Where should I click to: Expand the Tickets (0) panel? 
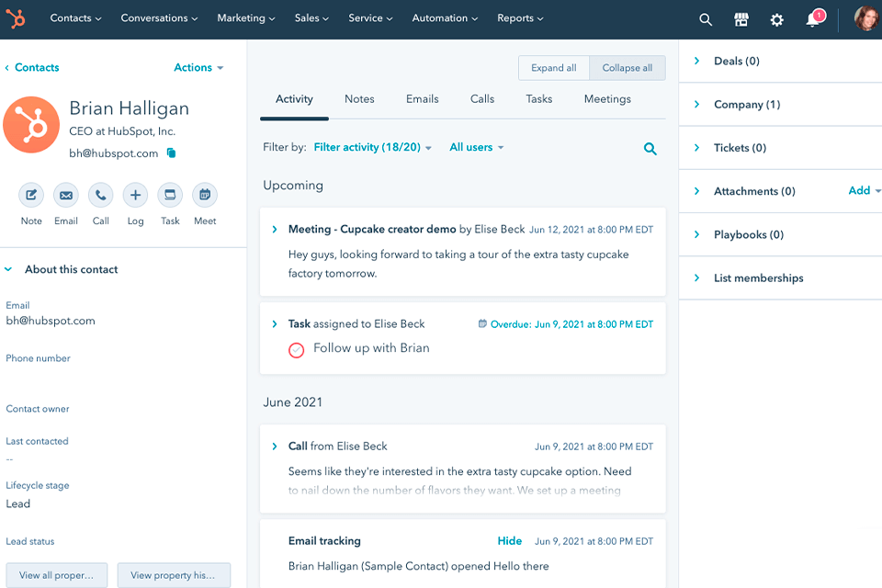point(697,147)
